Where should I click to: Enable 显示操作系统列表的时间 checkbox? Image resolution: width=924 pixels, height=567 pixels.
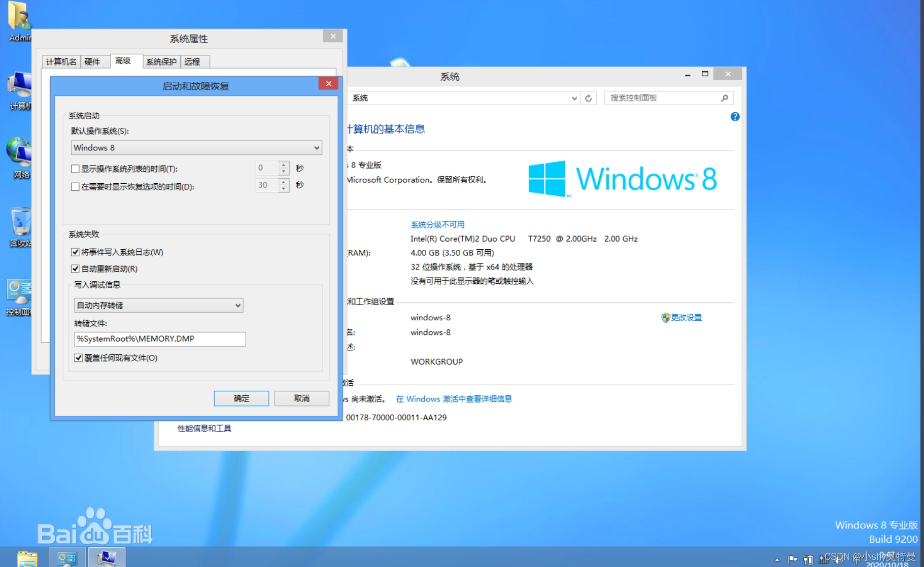tap(75, 169)
